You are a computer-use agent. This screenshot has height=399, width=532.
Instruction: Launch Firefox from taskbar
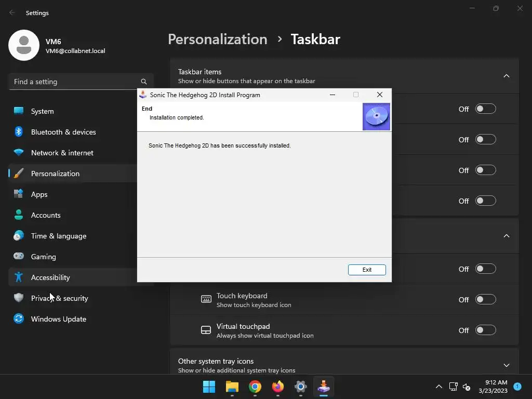tap(278, 387)
